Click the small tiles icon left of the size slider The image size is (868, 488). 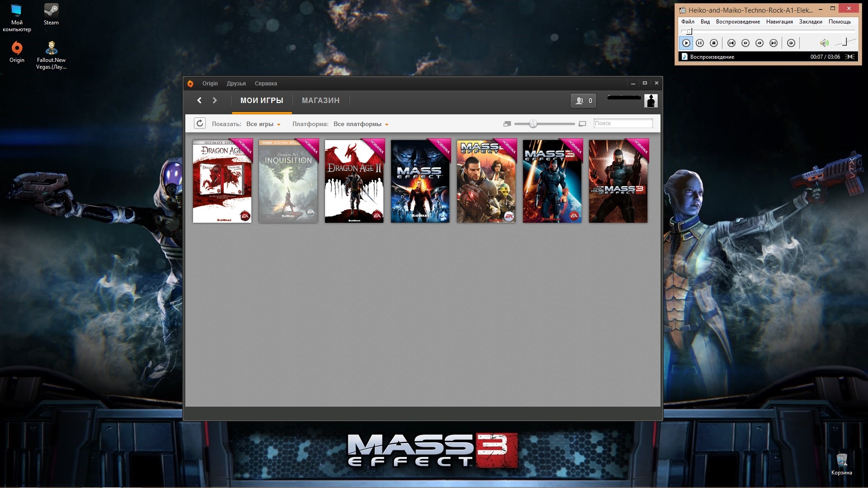507,124
